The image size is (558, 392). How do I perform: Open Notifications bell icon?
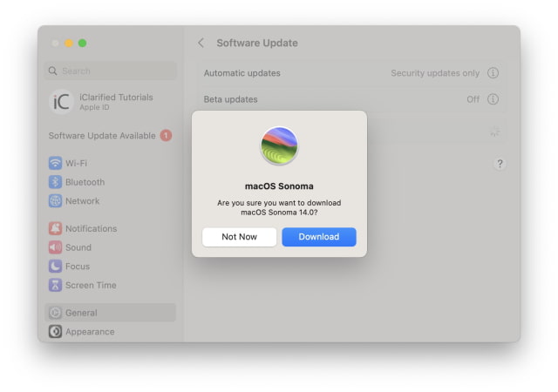tap(55, 228)
